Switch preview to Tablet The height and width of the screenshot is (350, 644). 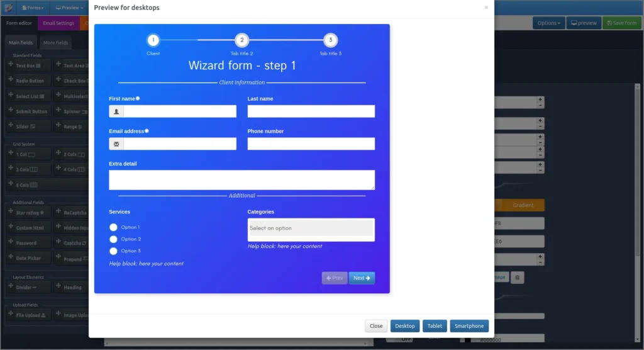(435, 325)
